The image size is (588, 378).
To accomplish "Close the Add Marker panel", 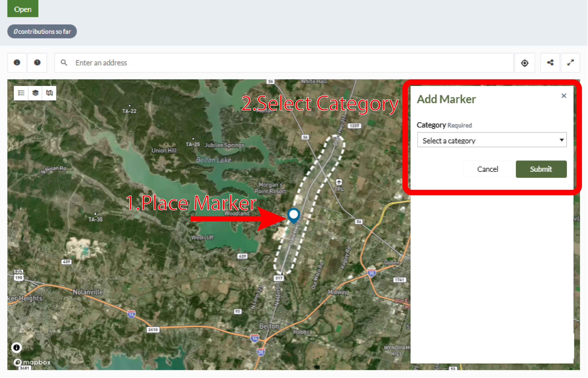I will (x=564, y=96).
